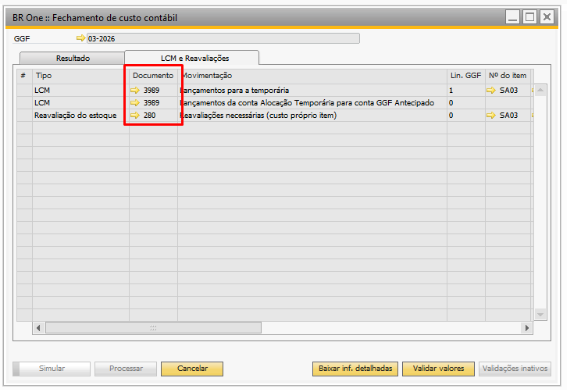Image resolution: width=567 pixels, height=391 pixels.
Task: Click horizontal scrollbar left arrow
Action: point(38,328)
